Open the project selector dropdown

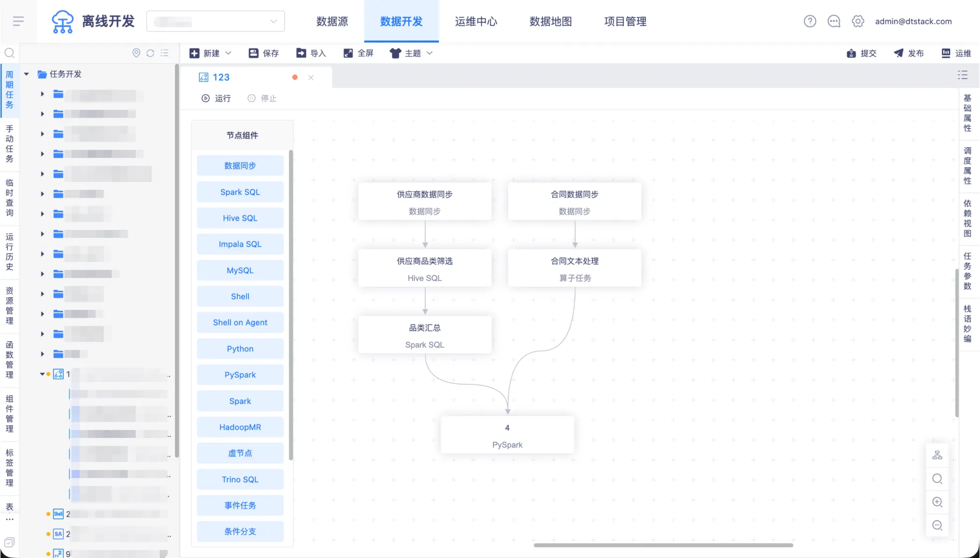coord(216,21)
